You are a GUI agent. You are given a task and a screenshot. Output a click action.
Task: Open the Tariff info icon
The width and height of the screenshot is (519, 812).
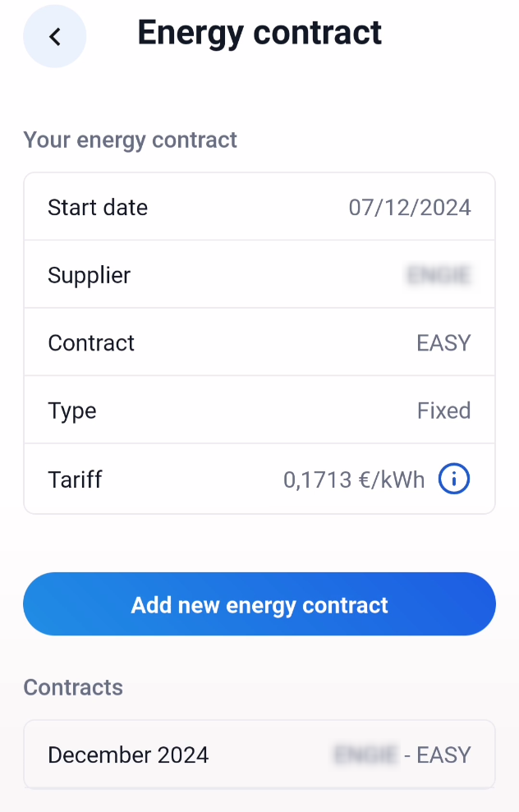click(454, 479)
